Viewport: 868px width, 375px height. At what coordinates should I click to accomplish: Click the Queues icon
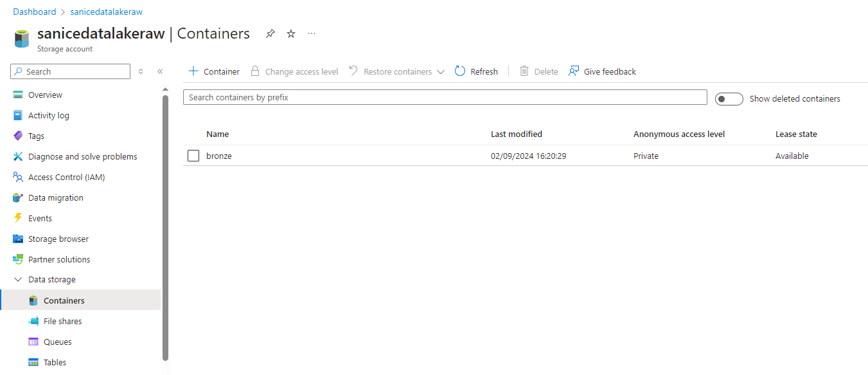click(x=33, y=342)
